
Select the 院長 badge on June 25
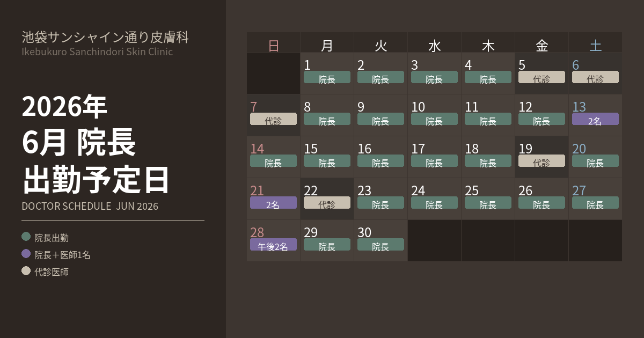pos(488,203)
